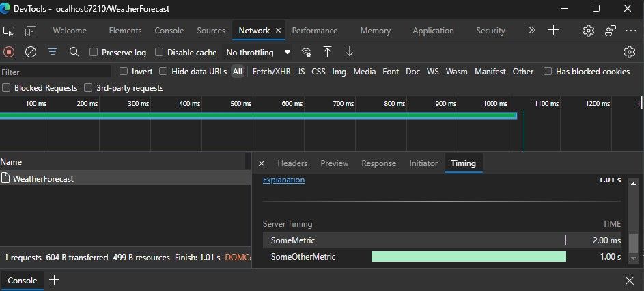Open network search magnifier
Viewport: 644px width, 291px height.
[x=74, y=52]
